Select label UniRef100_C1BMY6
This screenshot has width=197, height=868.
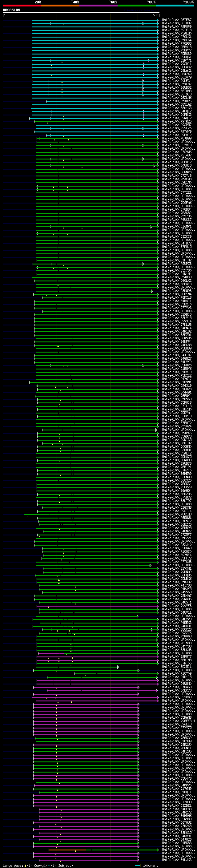coord(176,369)
